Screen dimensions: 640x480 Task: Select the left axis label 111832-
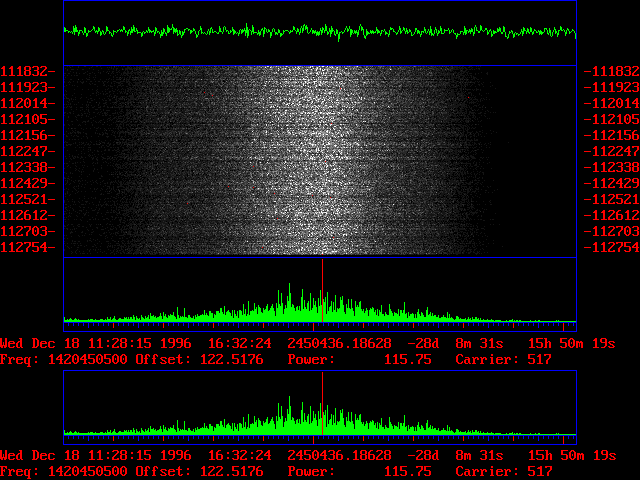pos(28,71)
